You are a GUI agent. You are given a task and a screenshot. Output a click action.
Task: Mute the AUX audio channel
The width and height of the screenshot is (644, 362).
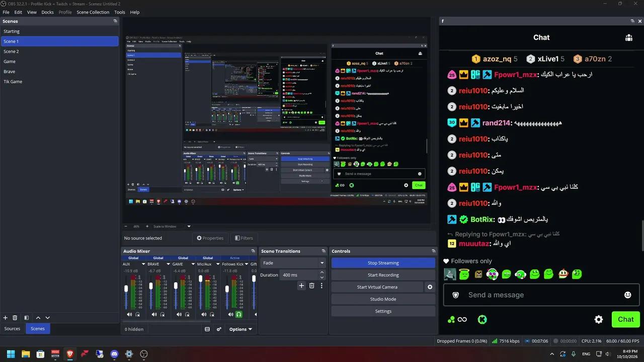tap(129, 314)
